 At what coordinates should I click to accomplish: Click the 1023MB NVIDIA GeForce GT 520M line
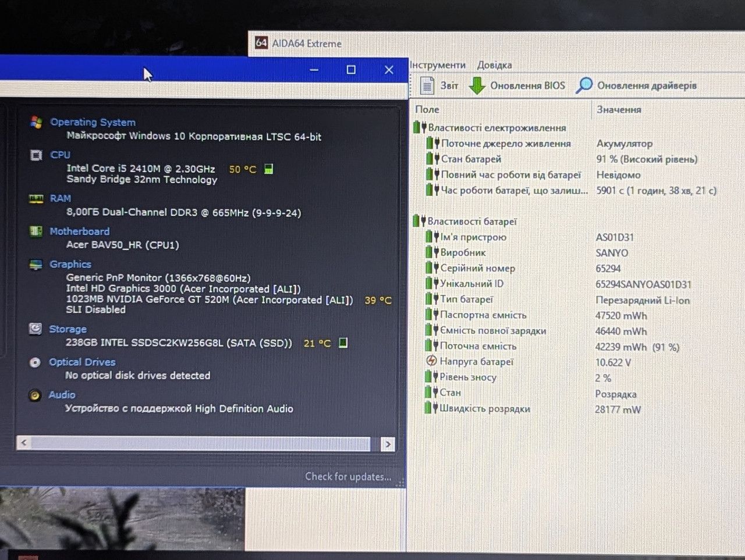tap(210, 299)
